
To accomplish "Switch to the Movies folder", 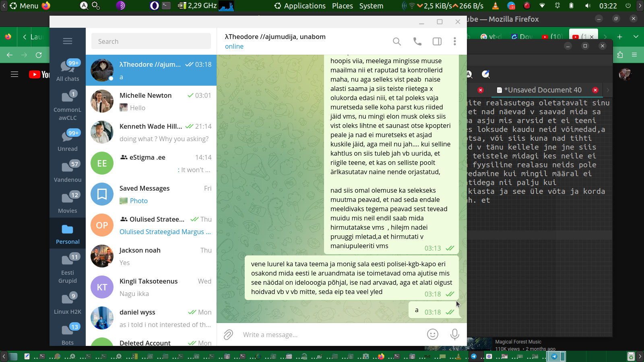I will [68, 202].
